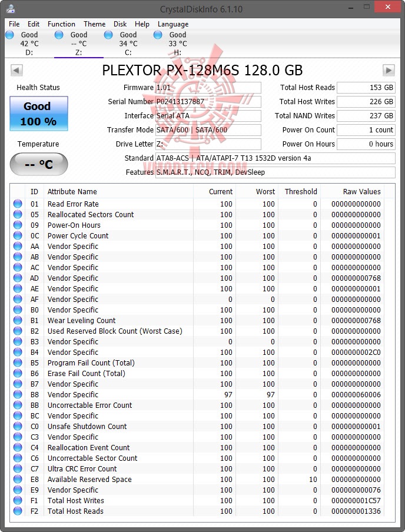Click the Standard ATA8-ACS field

pos(275,158)
